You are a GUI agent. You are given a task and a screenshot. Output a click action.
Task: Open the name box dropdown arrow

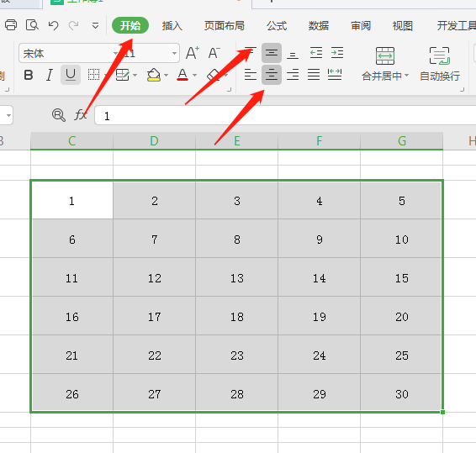pyautogui.click(x=8, y=115)
